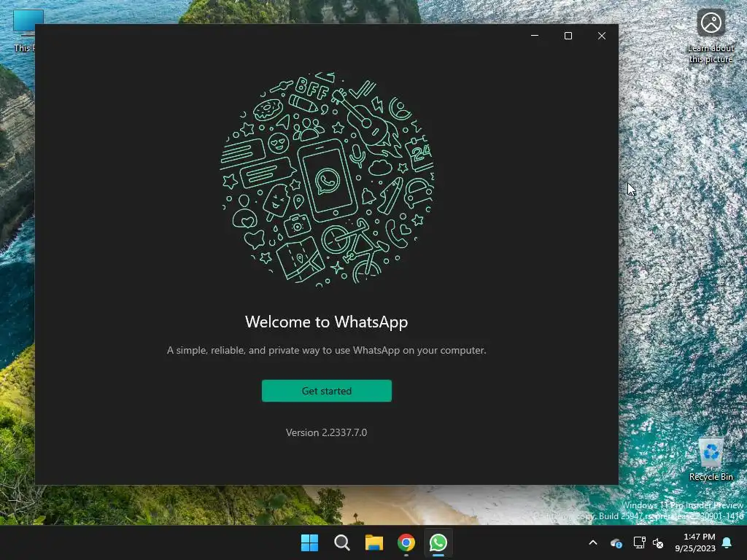Open the clock showing 1:47 PM
This screenshot has height=560, width=747.
pos(695,542)
